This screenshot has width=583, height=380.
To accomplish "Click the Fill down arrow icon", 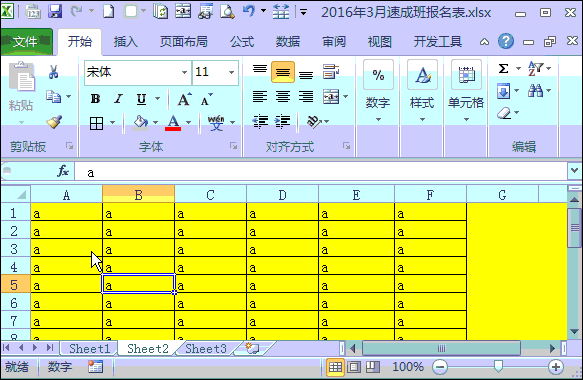I will tap(503, 91).
